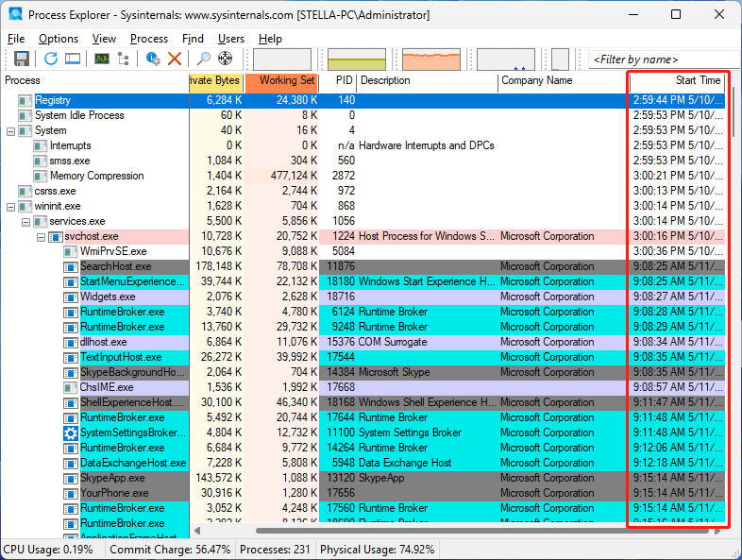Click the Physical Usage status bar entry

pos(378,550)
